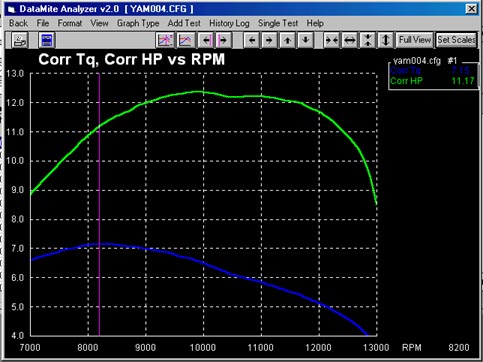The image size is (483, 362).
Task: Click the Full View button
Action: click(x=415, y=40)
